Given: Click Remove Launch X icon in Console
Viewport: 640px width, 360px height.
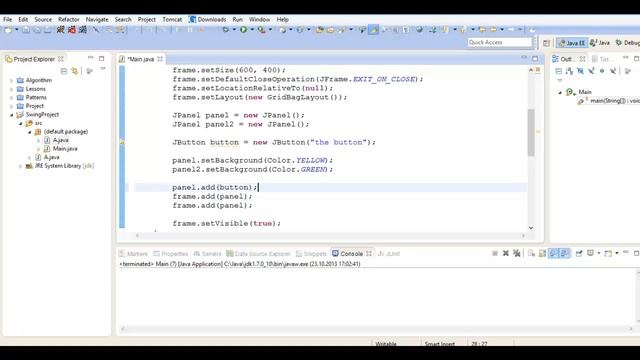Looking at the screenshot, I should pyautogui.click(x=506, y=253).
